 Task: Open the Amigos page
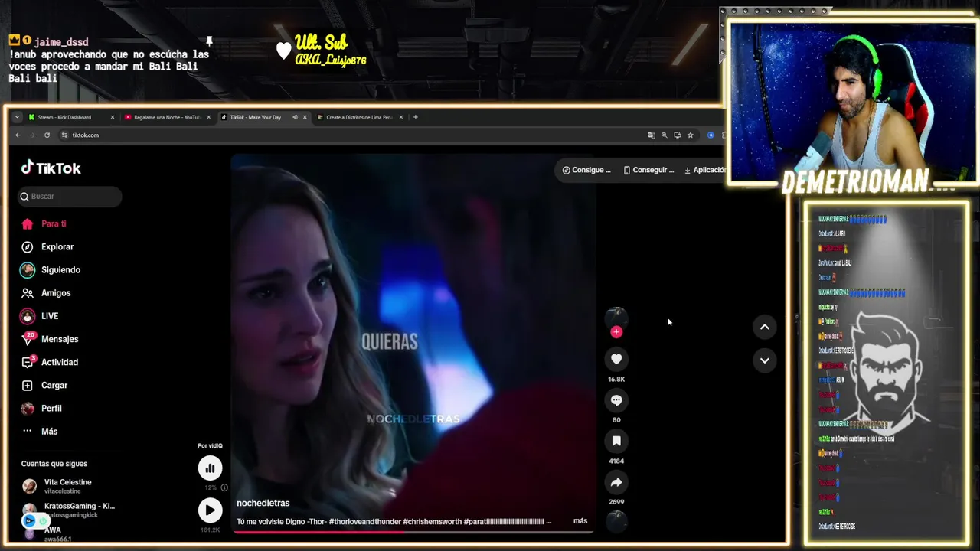click(55, 293)
